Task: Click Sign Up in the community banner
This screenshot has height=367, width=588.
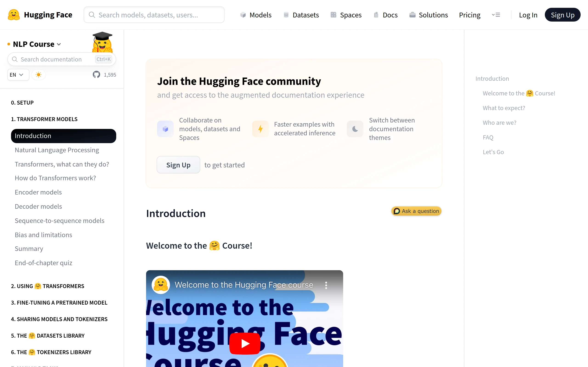Action: (178, 165)
